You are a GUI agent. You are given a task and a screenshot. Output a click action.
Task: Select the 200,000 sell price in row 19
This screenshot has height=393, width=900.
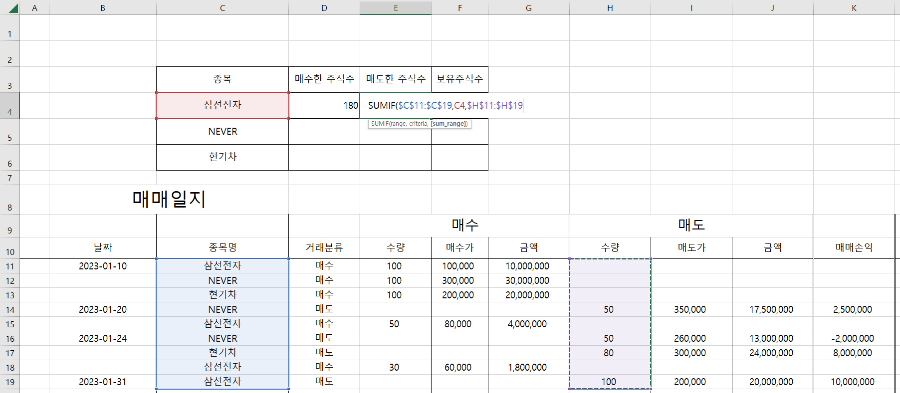[691, 382]
